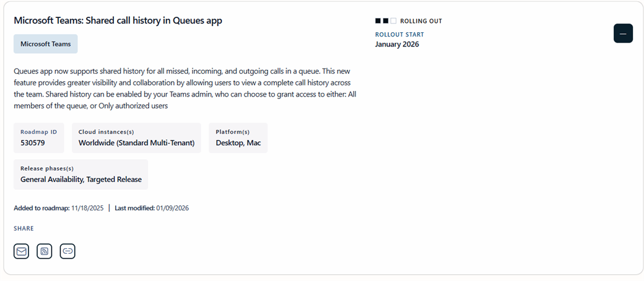Share this roadmap item via email icon
644x281 pixels.
(22, 251)
